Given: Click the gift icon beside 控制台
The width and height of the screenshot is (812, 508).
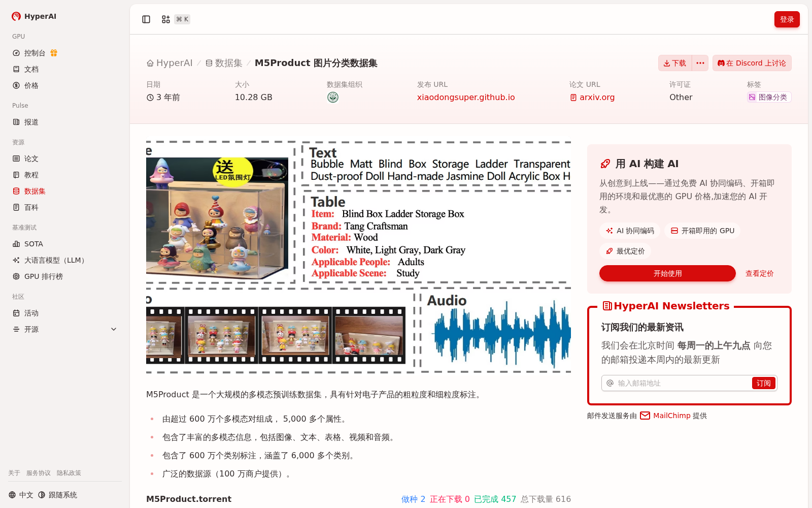Looking at the screenshot, I should 54,53.
